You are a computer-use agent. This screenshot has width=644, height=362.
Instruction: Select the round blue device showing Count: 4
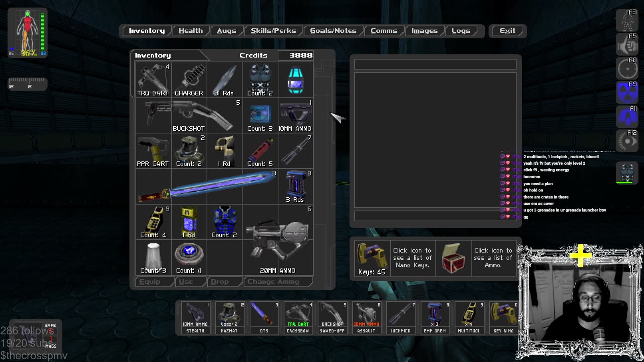pyautogui.click(x=189, y=258)
